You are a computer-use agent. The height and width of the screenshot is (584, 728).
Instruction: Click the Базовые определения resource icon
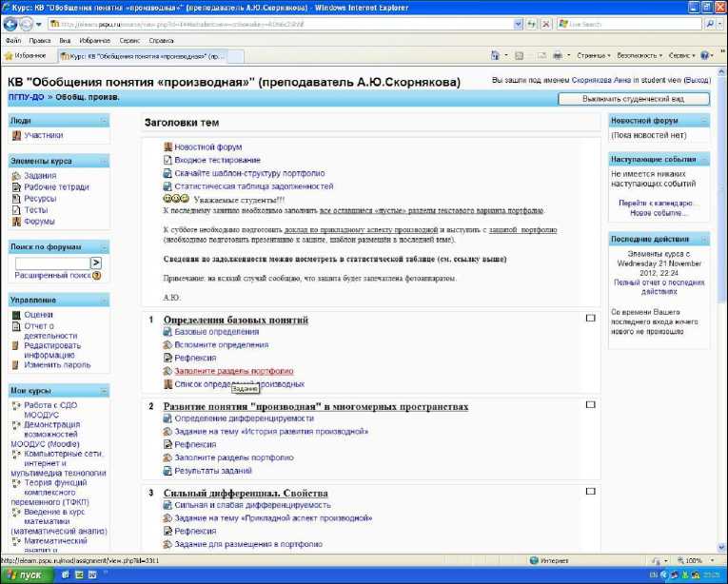[x=167, y=331]
